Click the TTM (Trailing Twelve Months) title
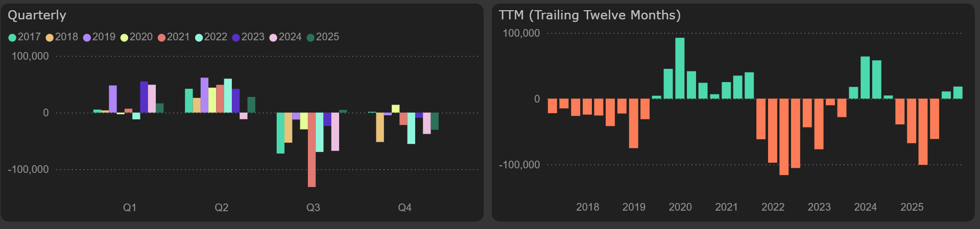 (x=589, y=15)
